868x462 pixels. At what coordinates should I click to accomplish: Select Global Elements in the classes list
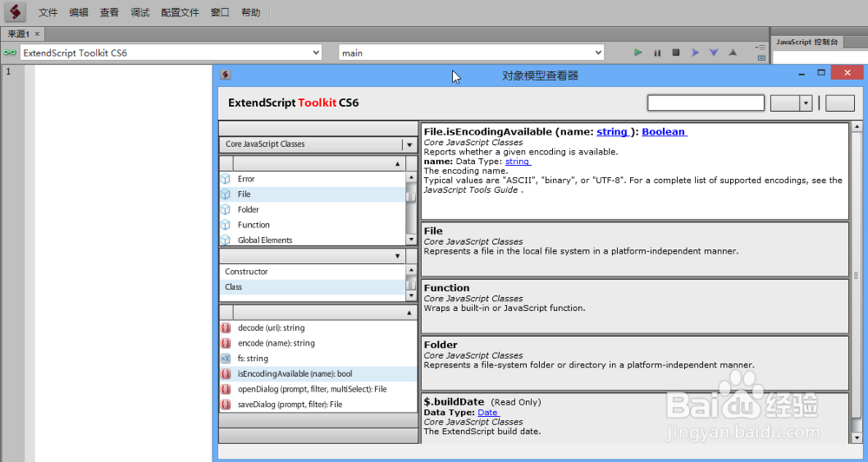pos(312,240)
